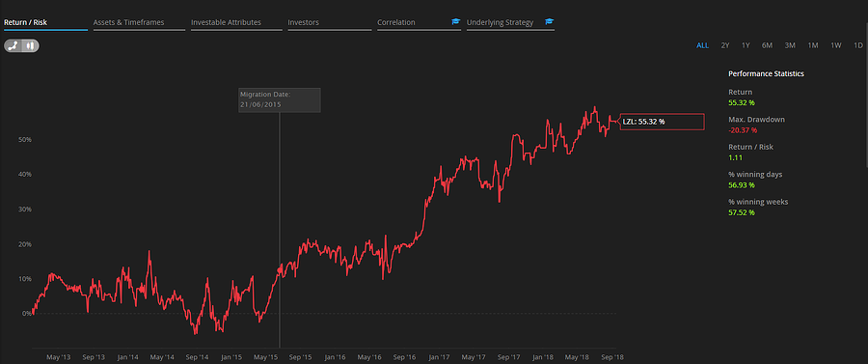Click the Sep '18 x-axis label
868x364 pixels.
pos(611,357)
